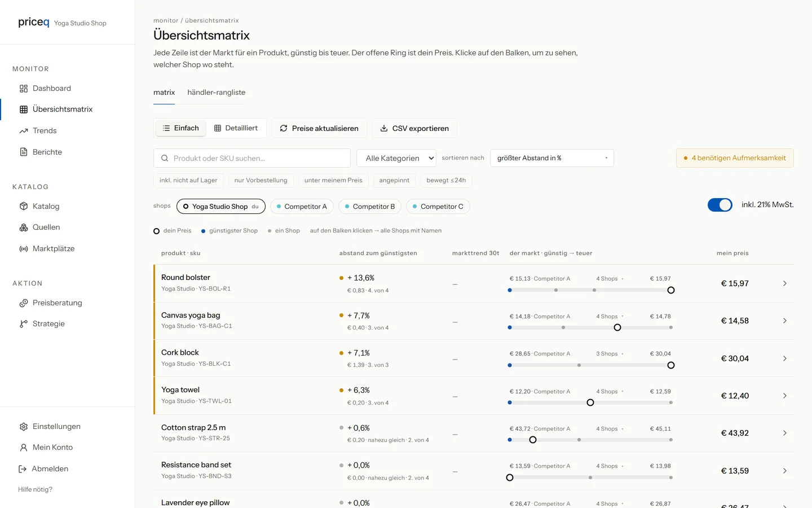Viewport: 812px width, 508px height.
Task: Open Strategie branch icon
Action: [24, 324]
